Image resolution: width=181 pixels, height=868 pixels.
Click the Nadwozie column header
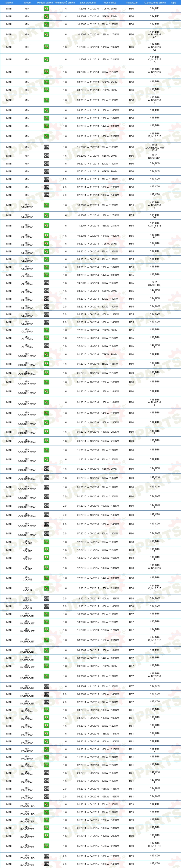point(132,2)
